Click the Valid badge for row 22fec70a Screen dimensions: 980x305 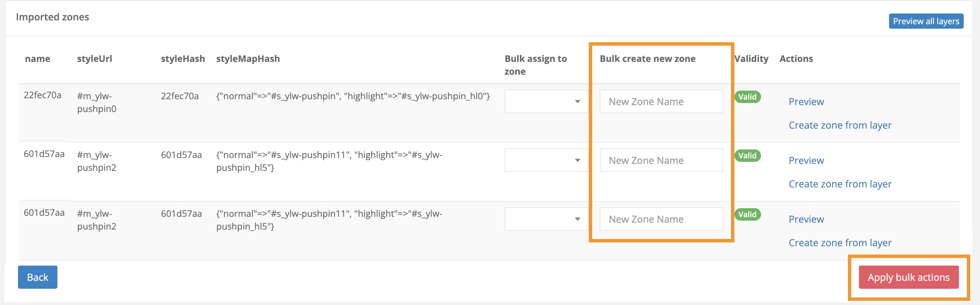[747, 97]
